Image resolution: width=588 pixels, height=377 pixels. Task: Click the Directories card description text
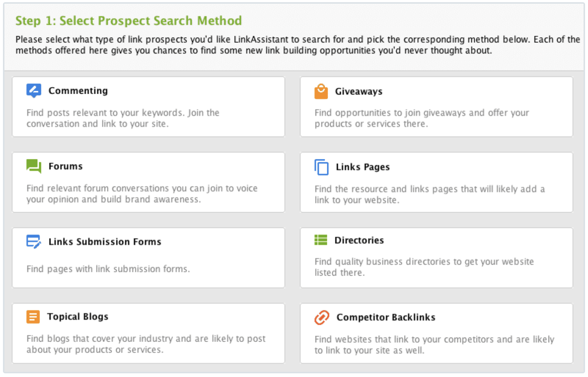(424, 267)
